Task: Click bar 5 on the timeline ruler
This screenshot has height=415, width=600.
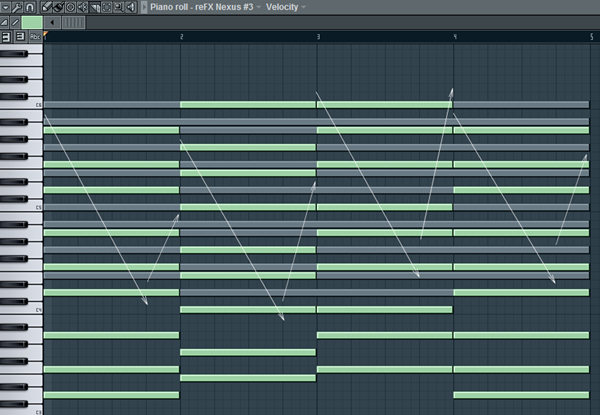Action: pyautogui.click(x=592, y=37)
